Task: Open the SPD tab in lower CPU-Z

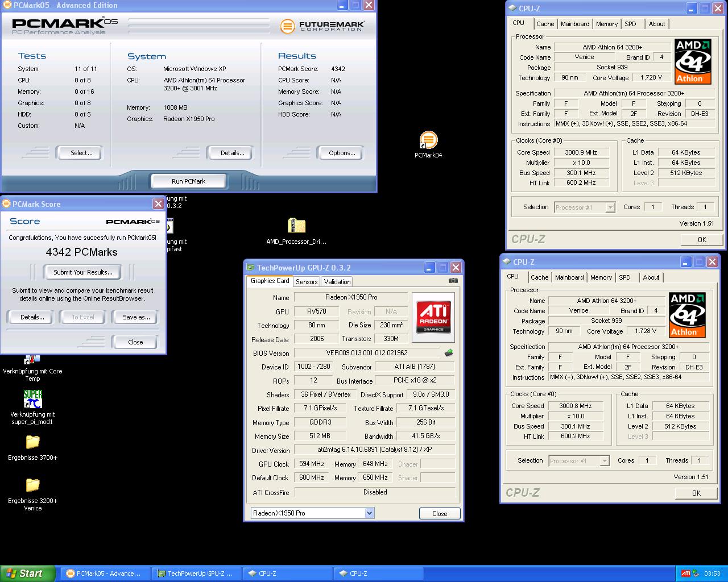Action: [x=624, y=277]
